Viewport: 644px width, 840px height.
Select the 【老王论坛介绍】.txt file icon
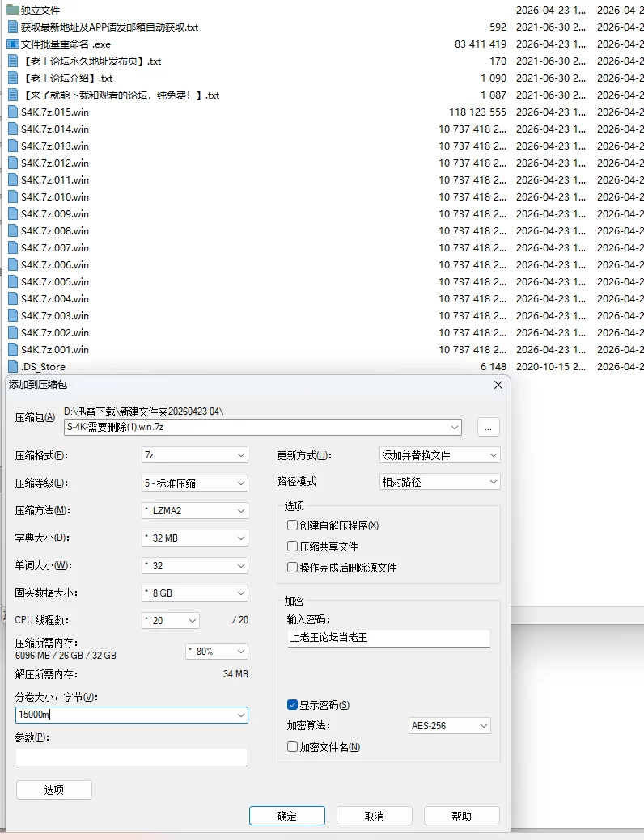(13, 78)
